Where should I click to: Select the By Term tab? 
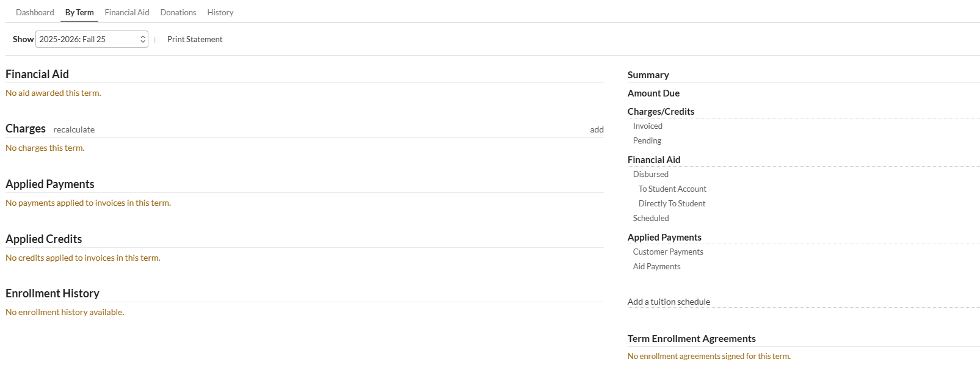(x=79, y=12)
